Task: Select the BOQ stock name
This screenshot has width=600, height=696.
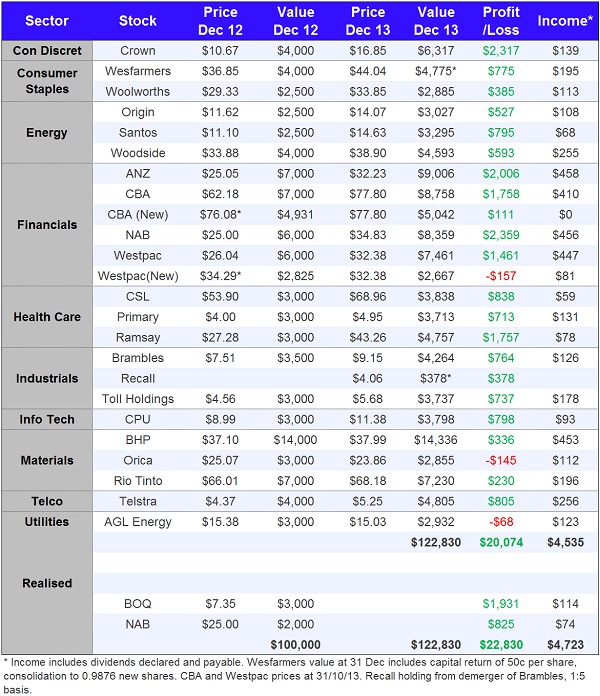Action: coord(138,603)
